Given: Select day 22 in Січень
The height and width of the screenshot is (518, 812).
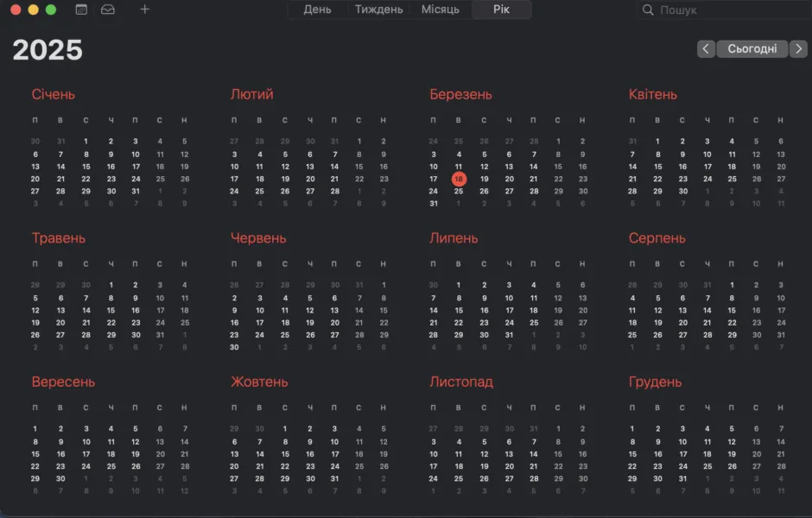Looking at the screenshot, I should point(86,179).
